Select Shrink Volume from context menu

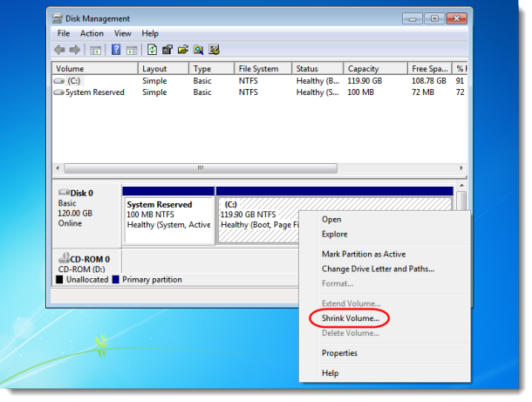point(385,318)
